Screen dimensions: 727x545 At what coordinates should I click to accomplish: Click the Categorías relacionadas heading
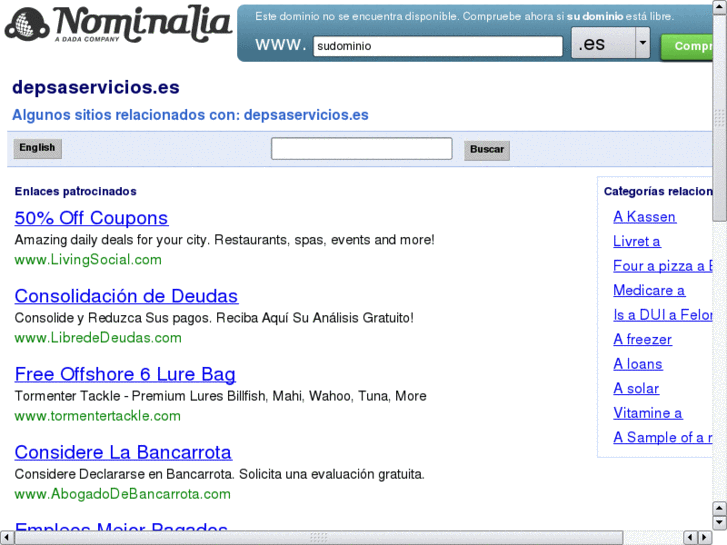(658, 192)
